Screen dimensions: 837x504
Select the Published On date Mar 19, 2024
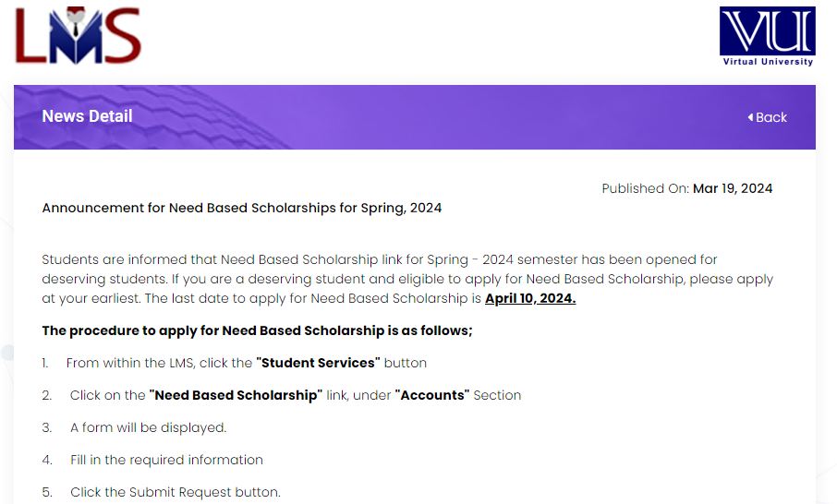733,188
